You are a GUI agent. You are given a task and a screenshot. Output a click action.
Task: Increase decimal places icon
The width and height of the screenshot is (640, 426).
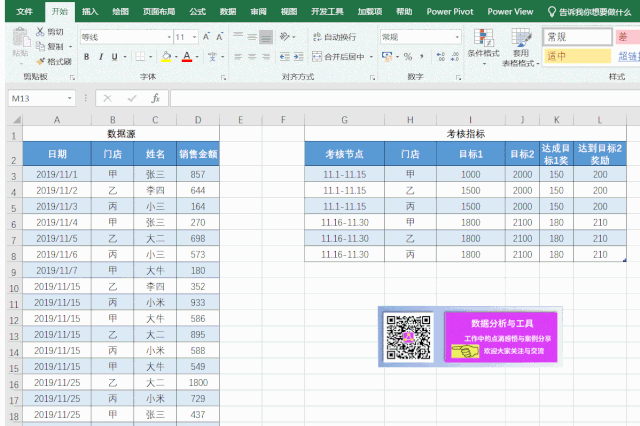pos(440,57)
